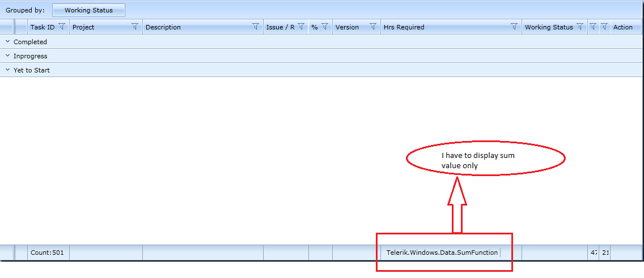Viewport: 644px width, 278px height.
Task: Open the Description column filter funnel
Action: 256,27
